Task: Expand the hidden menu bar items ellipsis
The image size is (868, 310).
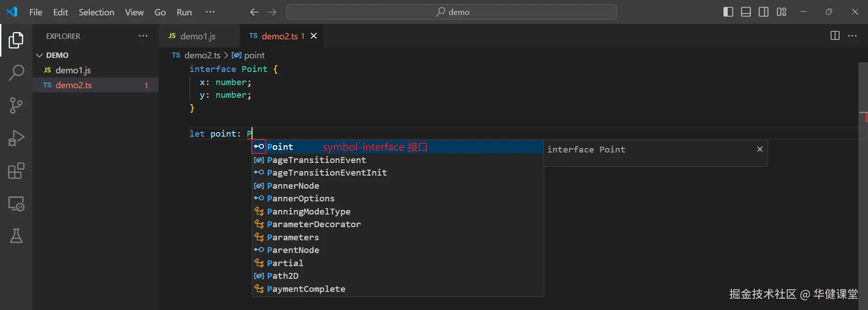Action: (x=210, y=12)
